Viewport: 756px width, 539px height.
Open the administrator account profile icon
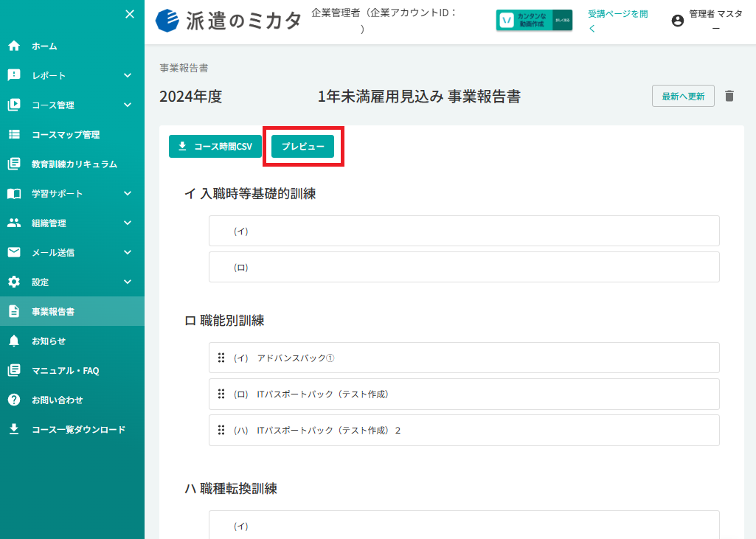click(x=677, y=20)
